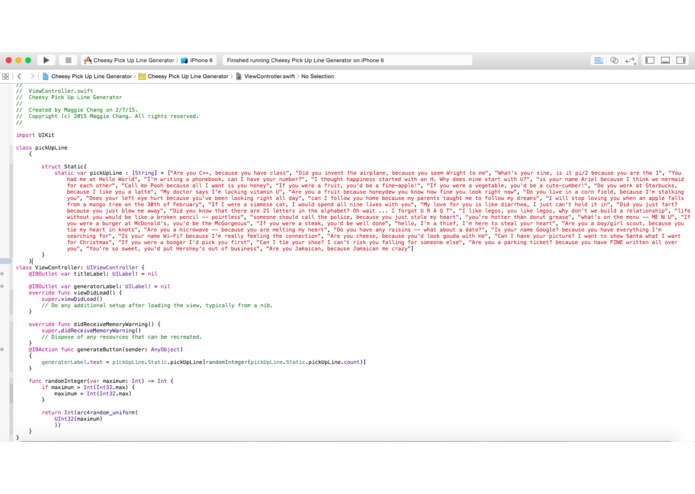The image size is (695, 494).
Task: Minimize the Xcode window with the yellow button
Action: click(18, 60)
